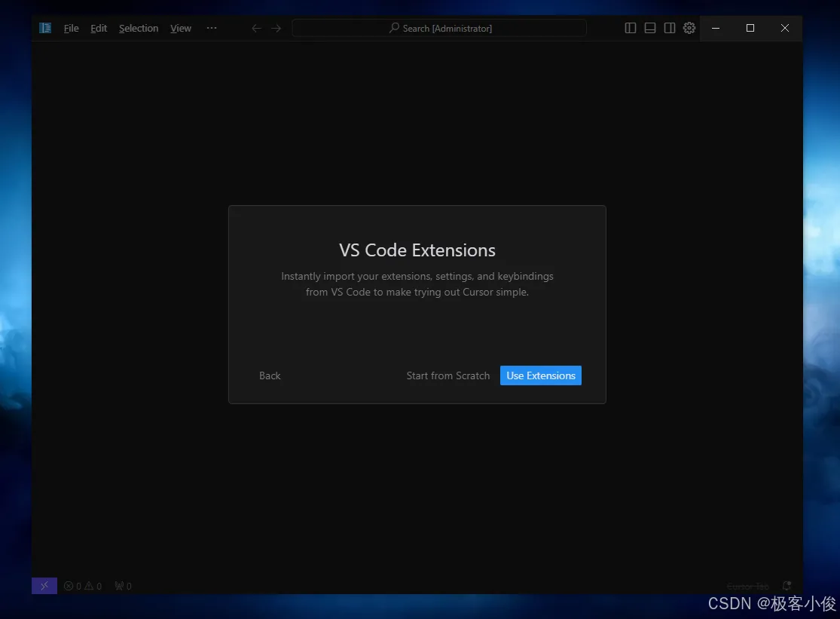Open the File menu
Screen dimensions: 840x619
(x=72, y=29)
